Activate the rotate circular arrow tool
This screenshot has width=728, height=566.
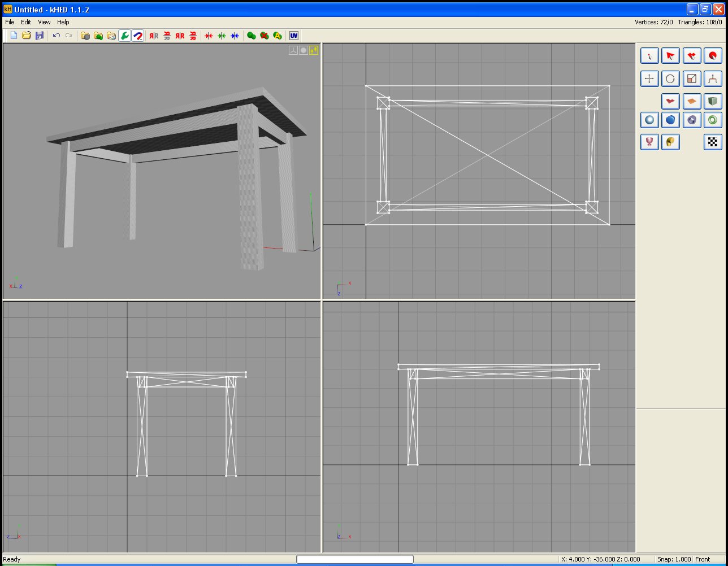[670, 79]
